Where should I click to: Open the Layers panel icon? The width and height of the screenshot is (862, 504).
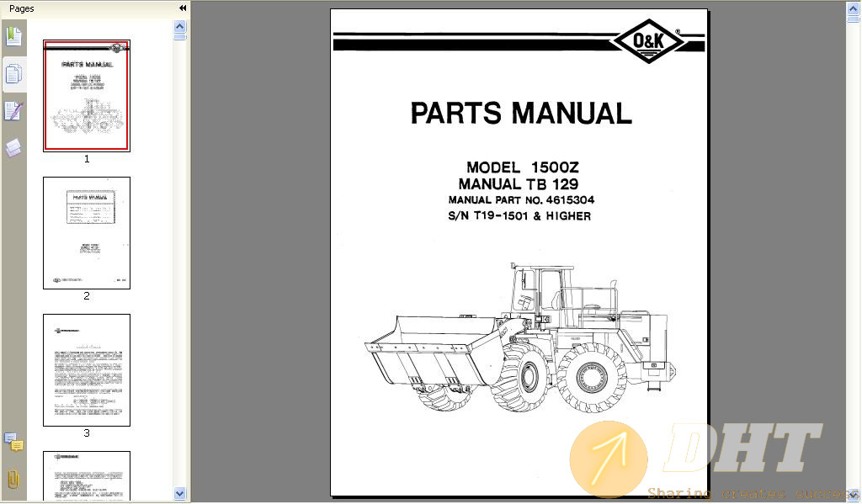tap(13, 148)
